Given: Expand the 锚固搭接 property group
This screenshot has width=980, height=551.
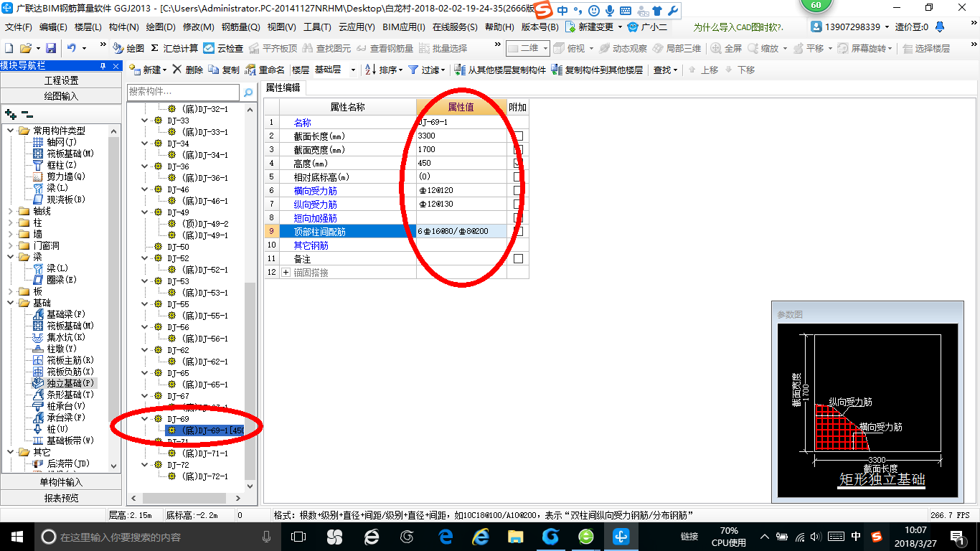Looking at the screenshot, I should pyautogui.click(x=286, y=273).
